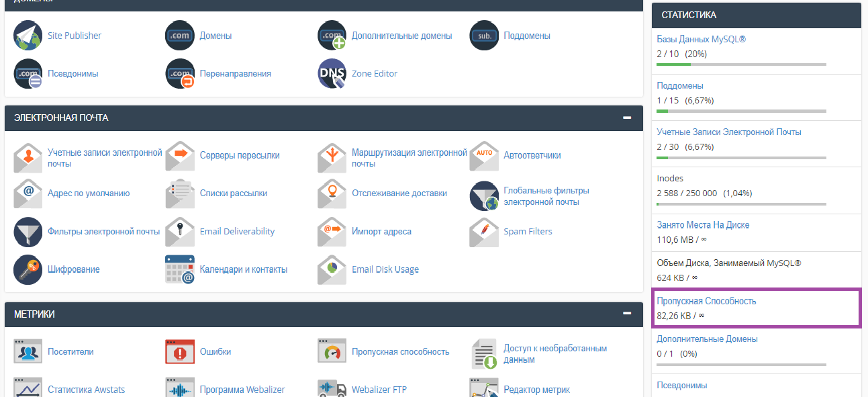Viewport: 868px width, 397px height.
Task: Open the Посетители metrics icon
Action: click(28, 352)
